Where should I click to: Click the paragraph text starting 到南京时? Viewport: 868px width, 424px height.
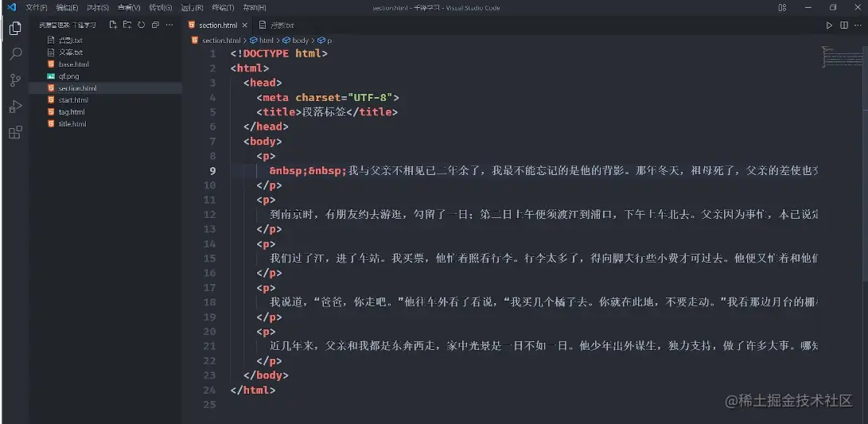(543, 214)
